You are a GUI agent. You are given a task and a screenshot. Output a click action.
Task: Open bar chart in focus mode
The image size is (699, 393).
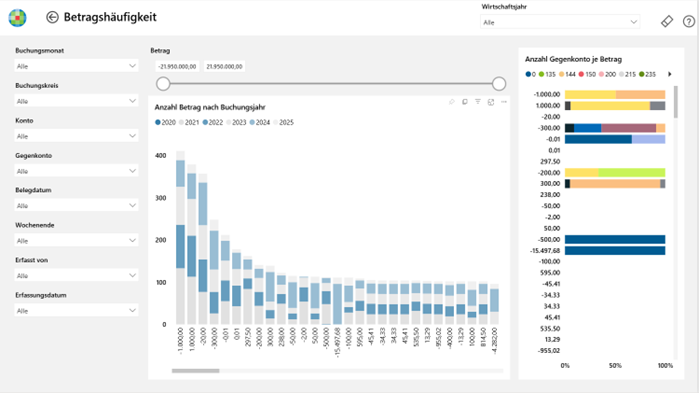tap(491, 102)
